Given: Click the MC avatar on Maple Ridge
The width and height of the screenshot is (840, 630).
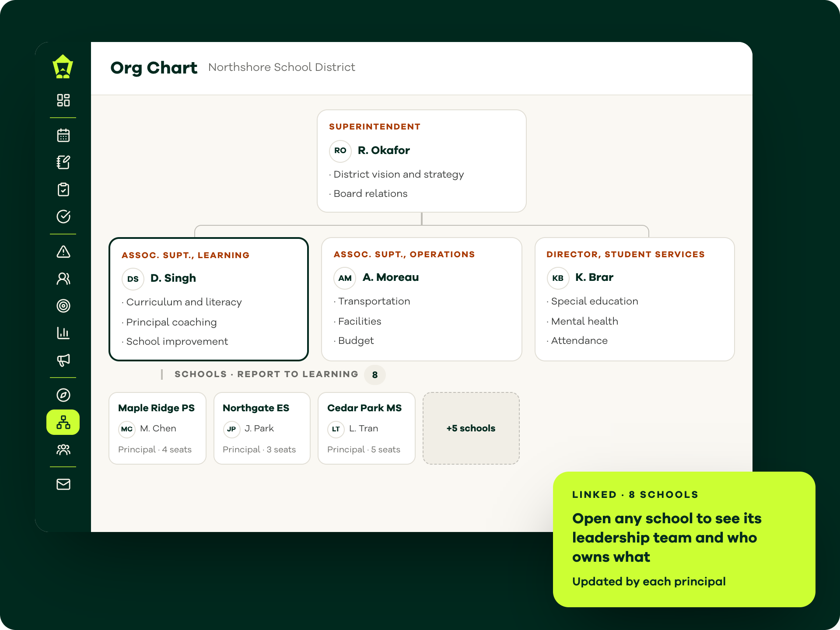Looking at the screenshot, I should point(127,429).
